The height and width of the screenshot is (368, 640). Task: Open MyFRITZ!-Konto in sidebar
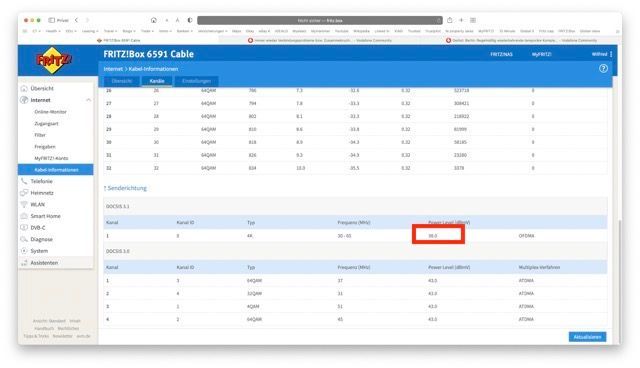coord(51,158)
